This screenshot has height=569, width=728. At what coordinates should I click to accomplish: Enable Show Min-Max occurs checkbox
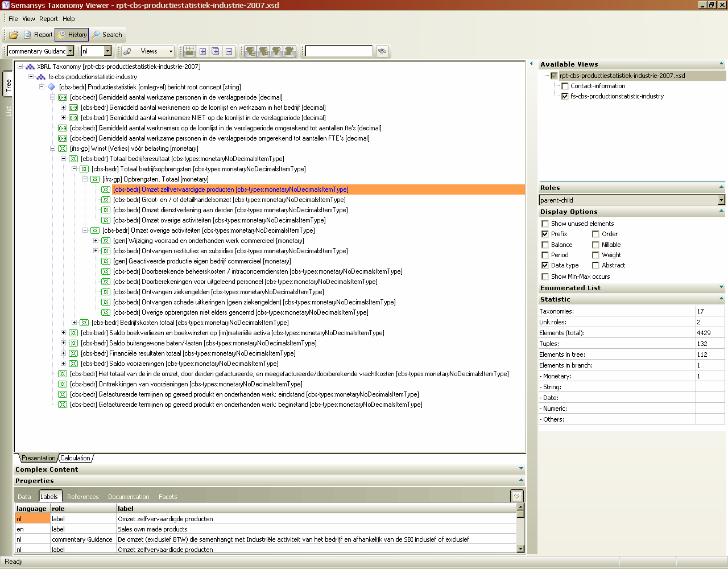tap(545, 277)
